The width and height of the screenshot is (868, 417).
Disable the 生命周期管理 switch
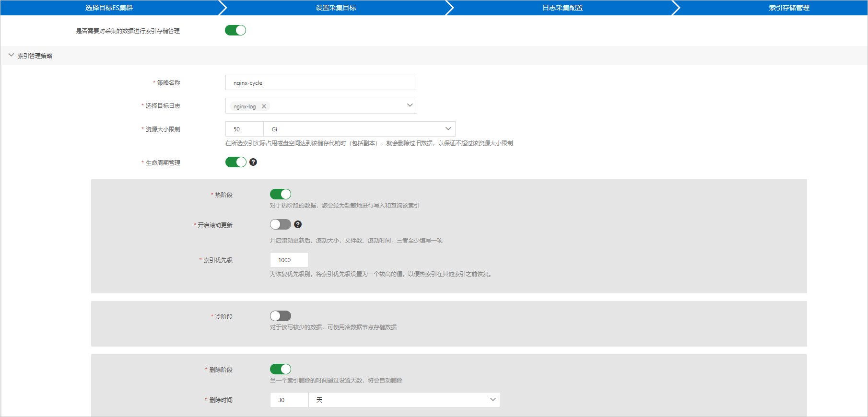coord(236,162)
